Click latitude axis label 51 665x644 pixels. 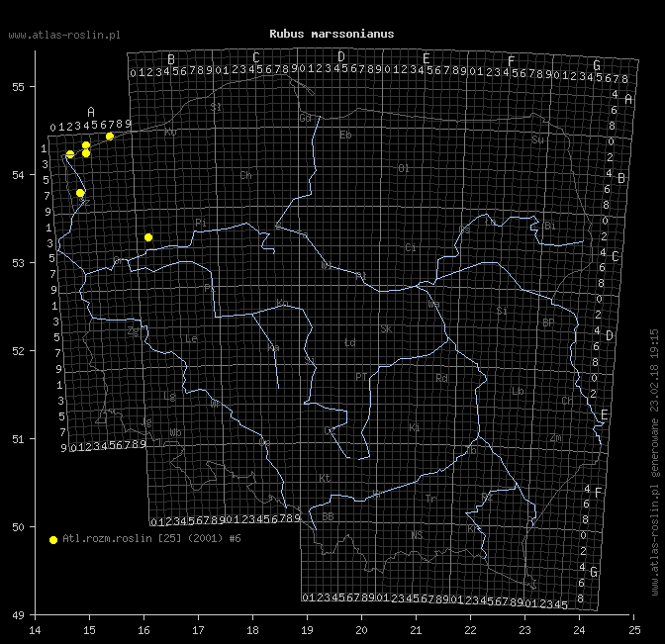(x=18, y=439)
